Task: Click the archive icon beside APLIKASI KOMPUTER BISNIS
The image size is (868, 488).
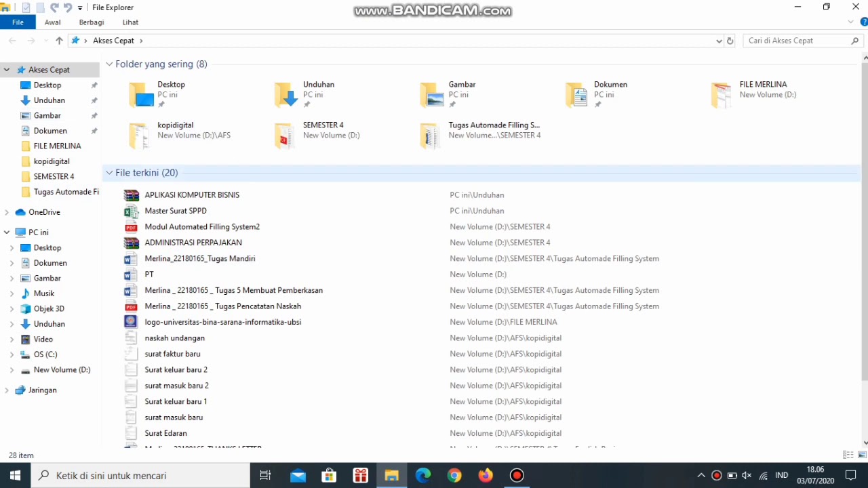Action: [x=131, y=195]
